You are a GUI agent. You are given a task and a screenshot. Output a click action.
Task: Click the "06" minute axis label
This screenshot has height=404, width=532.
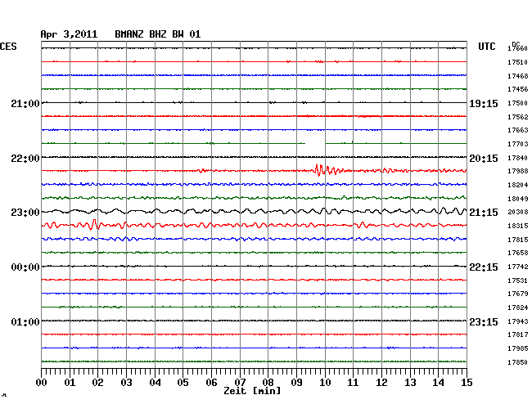click(211, 383)
